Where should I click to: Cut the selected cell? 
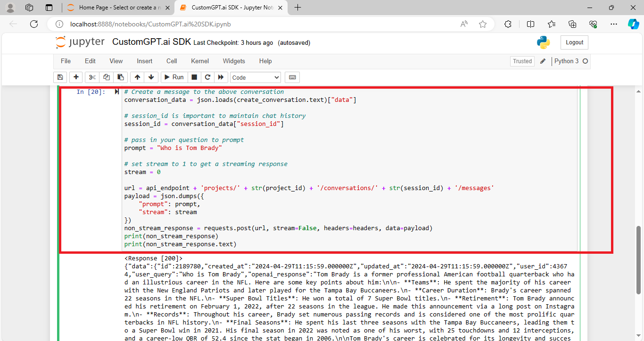point(92,77)
